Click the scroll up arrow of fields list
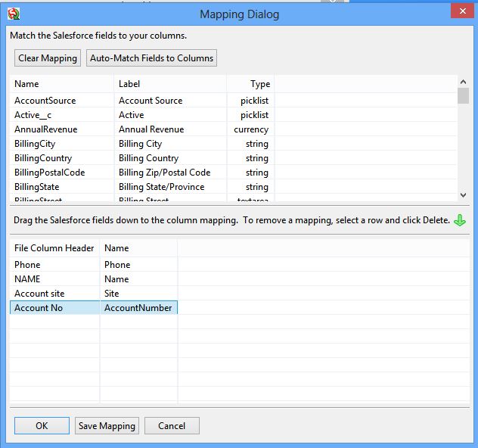The height and width of the screenshot is (448, 478). point(463,82)
